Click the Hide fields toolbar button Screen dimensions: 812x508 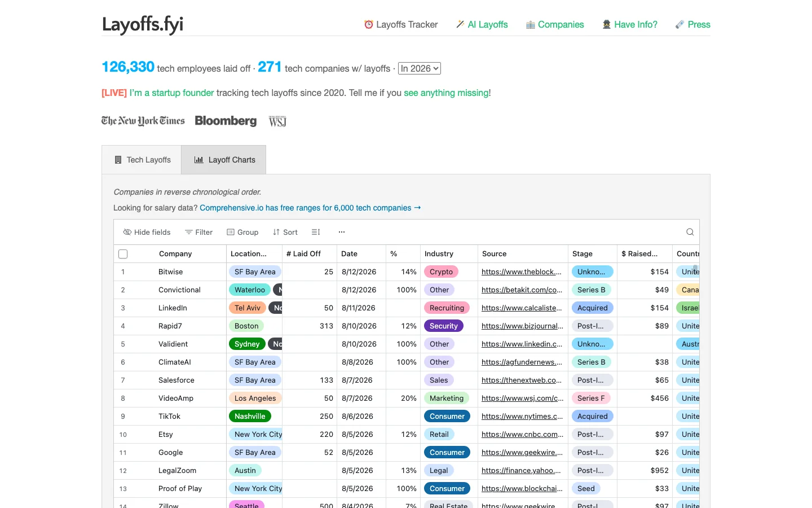coord(147,232)
